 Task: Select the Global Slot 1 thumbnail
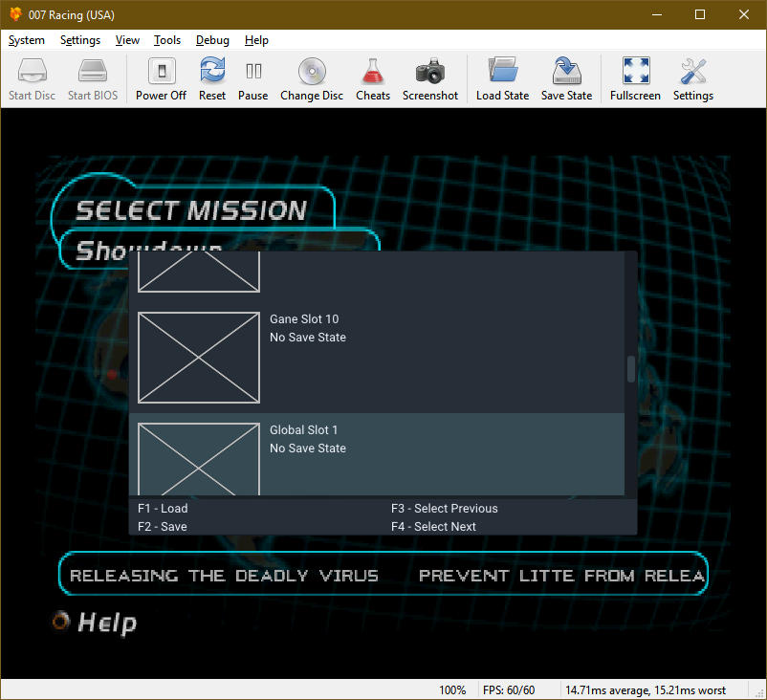(x=199, y=459)
